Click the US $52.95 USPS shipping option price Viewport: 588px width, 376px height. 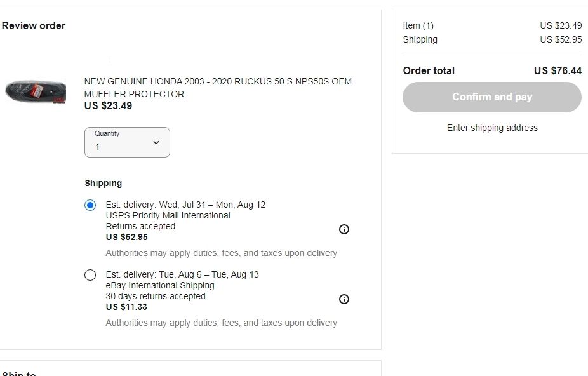(x=126, y=237)
